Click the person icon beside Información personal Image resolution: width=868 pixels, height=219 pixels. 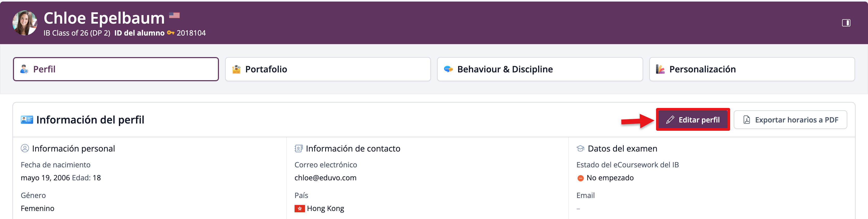25,148
